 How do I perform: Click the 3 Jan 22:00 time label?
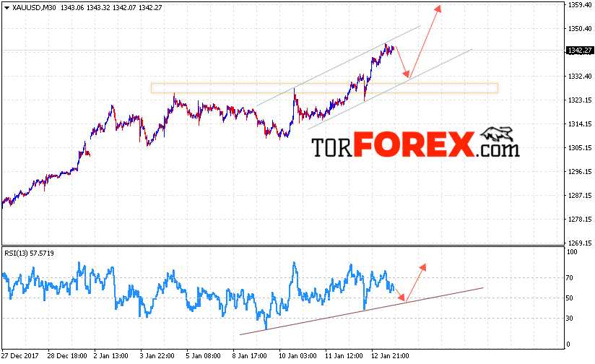157,356
